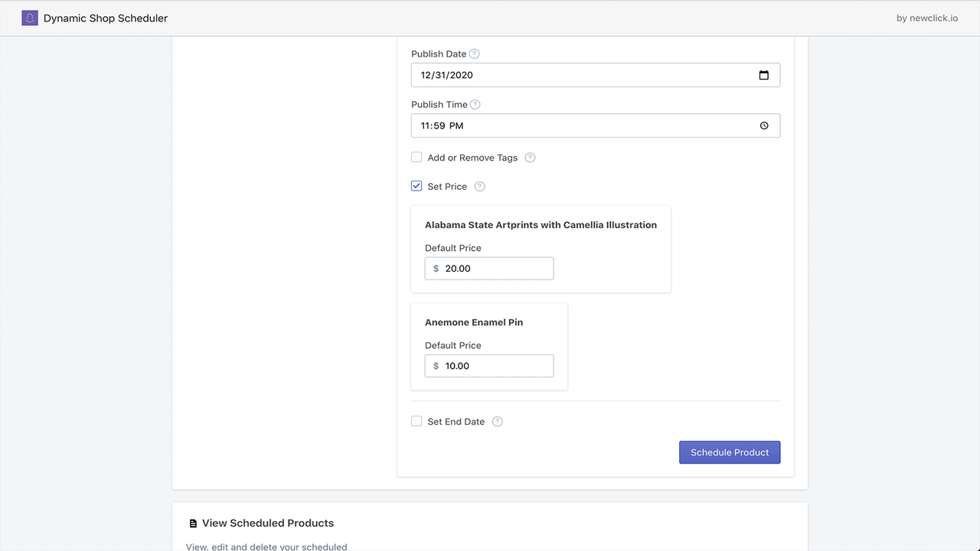The image size is (980, 551).
Task: Click the Dynamic Shop Scheduler app logo
Action: pos(30,18)
